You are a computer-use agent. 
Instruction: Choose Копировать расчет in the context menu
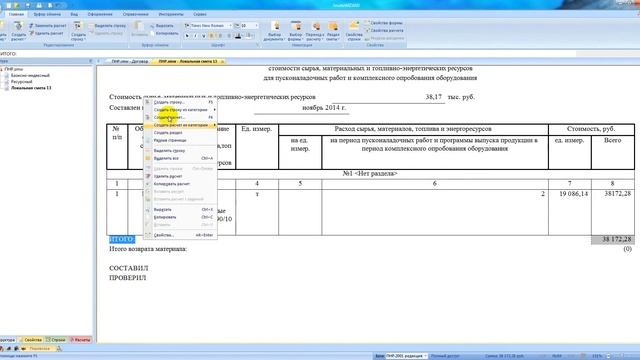coord(180,184)
